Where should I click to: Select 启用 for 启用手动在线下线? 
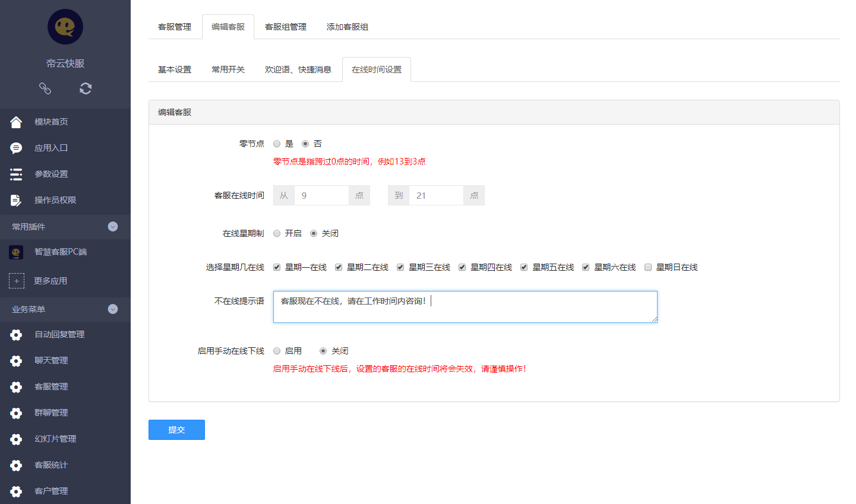pyautogui.click(x=277, y=351)
